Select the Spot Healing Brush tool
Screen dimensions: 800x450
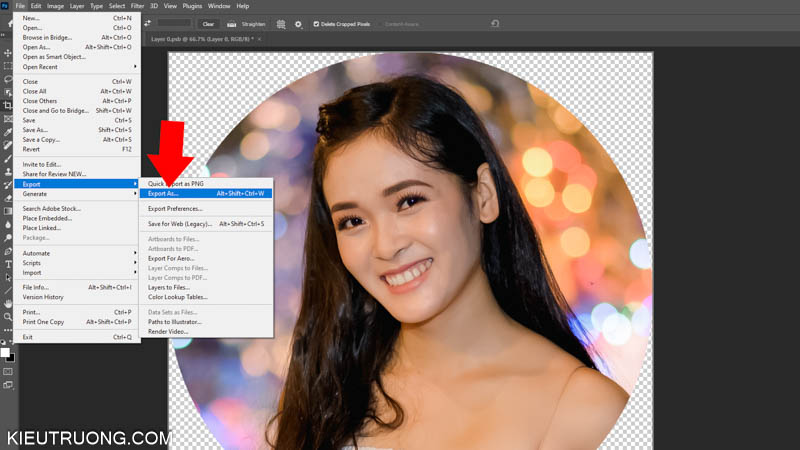point(8,145)
